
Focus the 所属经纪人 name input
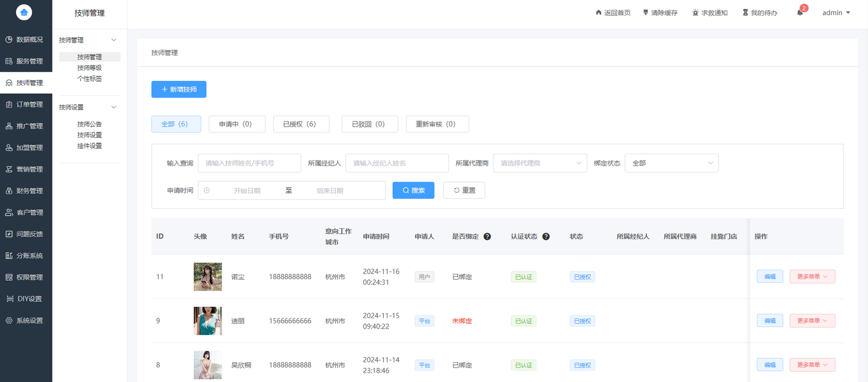pos(397,163)
